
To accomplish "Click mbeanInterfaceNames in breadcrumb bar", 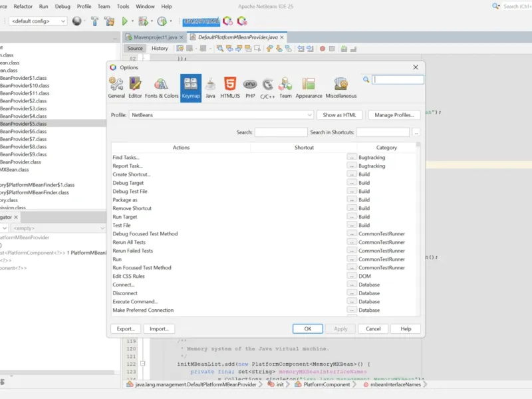I will point(395,384).
